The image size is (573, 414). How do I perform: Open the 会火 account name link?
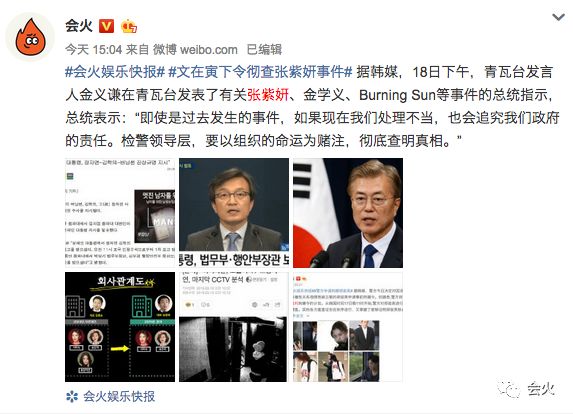[78, 26]
